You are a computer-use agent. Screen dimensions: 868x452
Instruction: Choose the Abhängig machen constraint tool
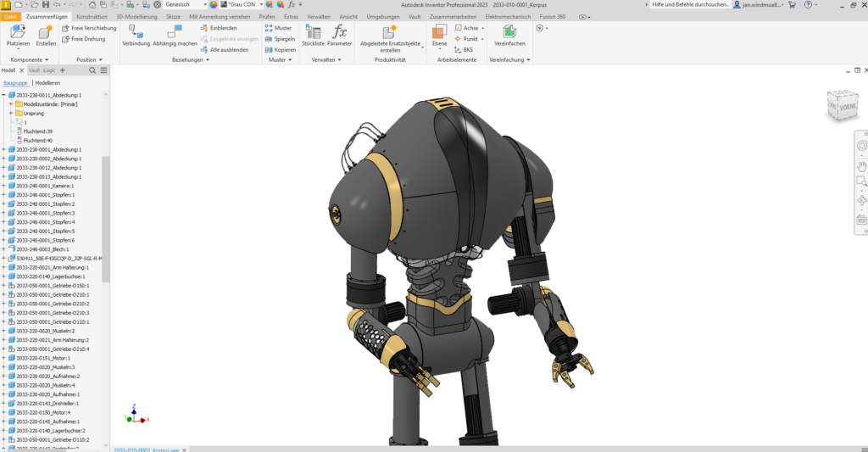coord(175,36)
